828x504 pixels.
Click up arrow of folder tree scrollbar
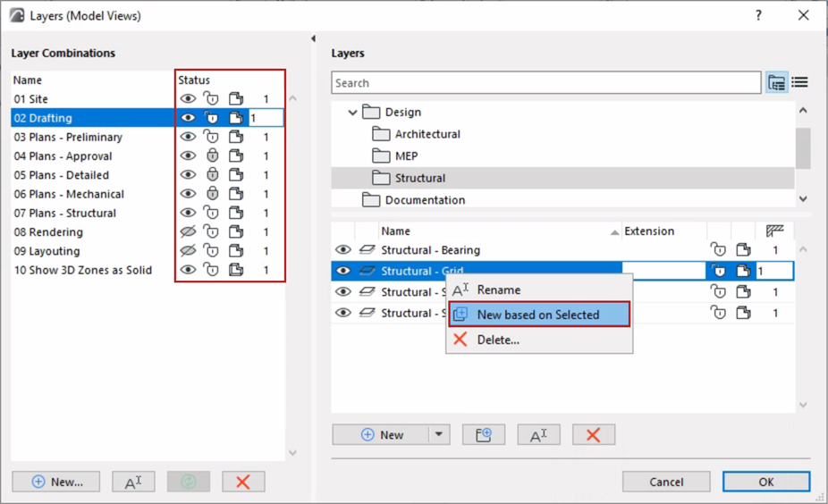coord(803,110)
